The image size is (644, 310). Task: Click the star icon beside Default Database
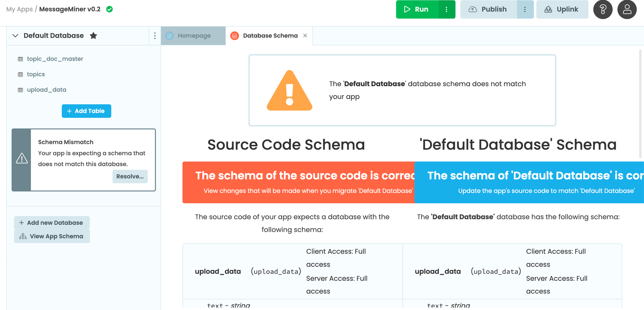[x=93, y=35]
